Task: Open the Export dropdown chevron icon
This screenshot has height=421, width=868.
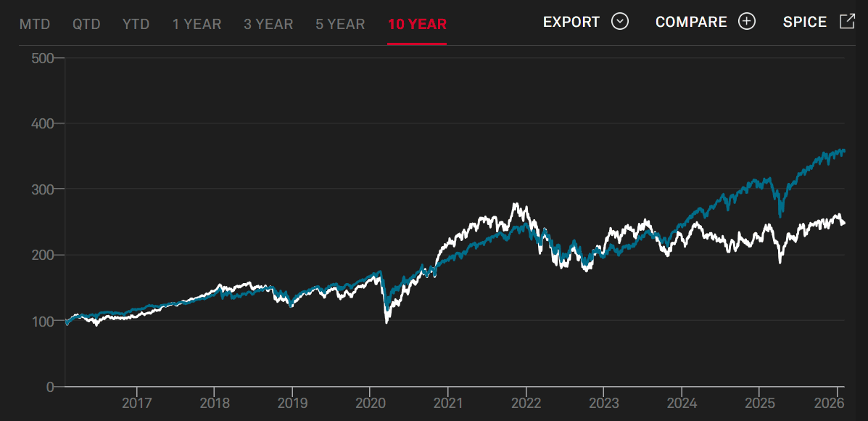Action: 619,21
